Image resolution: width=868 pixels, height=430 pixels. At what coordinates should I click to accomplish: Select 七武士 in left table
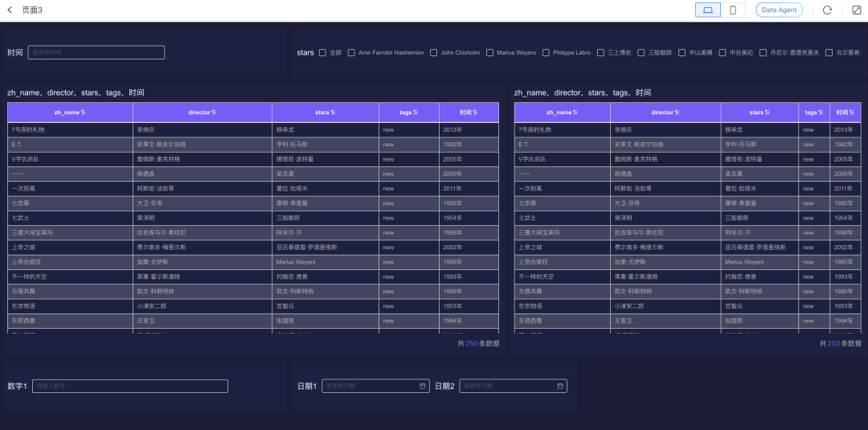[20, 218]
